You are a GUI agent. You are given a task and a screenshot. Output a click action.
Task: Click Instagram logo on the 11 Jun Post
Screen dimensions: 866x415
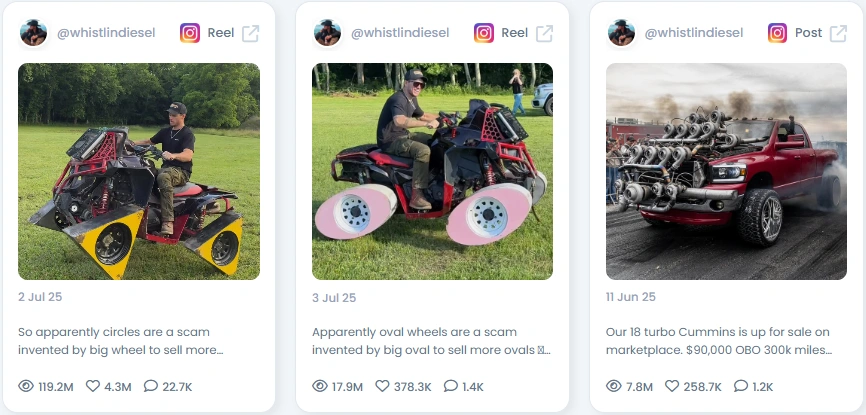tap(777, 33)
